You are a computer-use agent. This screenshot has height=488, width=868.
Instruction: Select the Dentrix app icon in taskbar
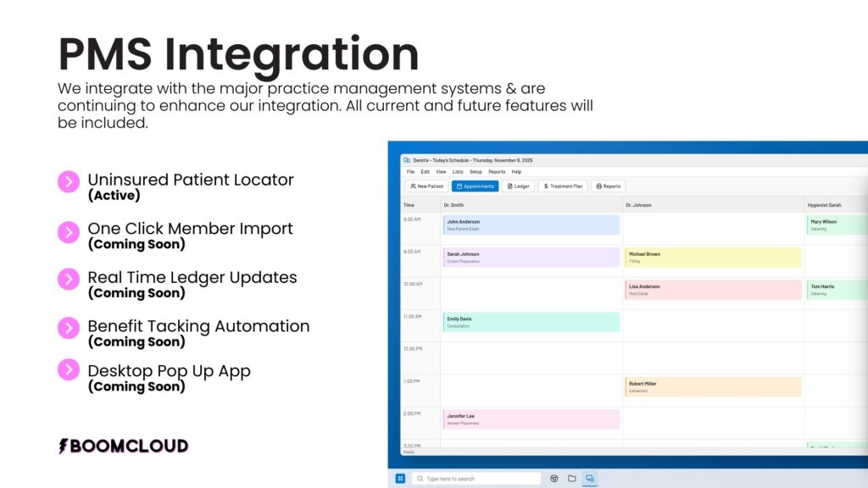[x=590, y=479]
